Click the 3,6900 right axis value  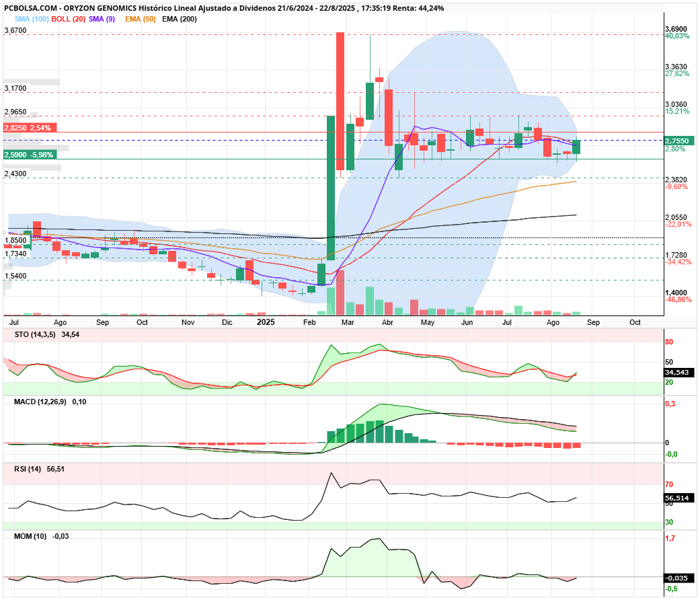click(676, 29)
